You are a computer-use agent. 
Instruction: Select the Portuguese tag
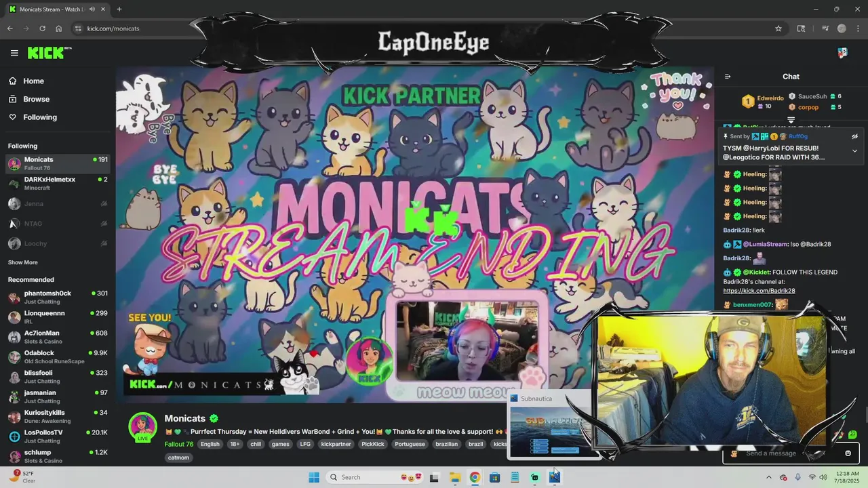(410, 444)
